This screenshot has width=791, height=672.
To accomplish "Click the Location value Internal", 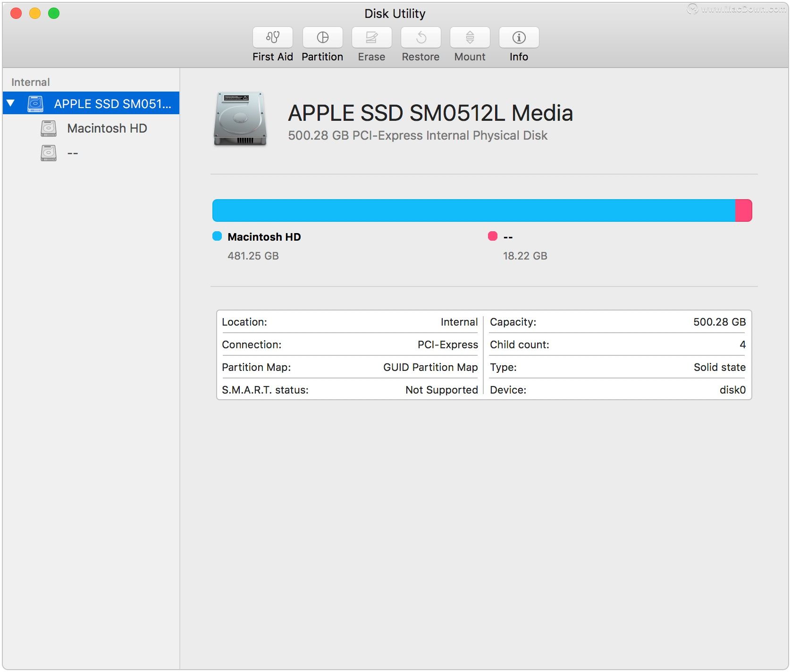I will tap(459, 322).
